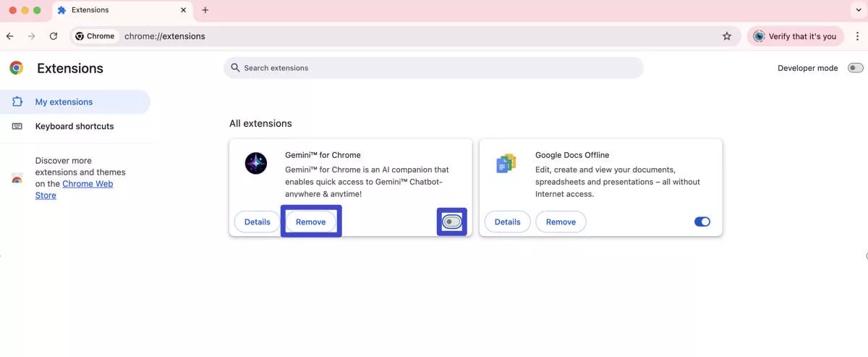Screen dimensions: 868x357
Task: Click the macOS green fullscreen window button
Action: tap(38, 10)
